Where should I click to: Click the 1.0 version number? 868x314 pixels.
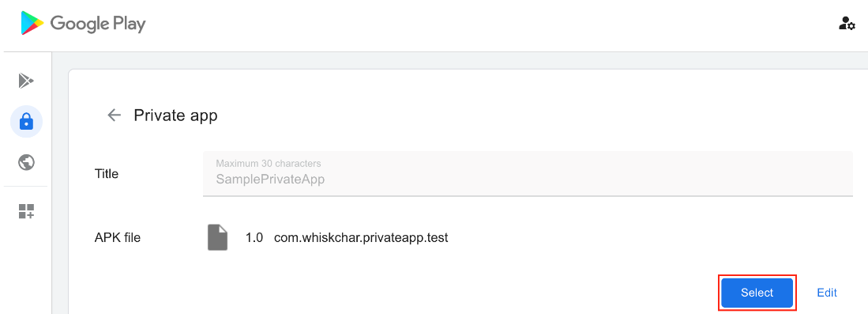[254, 238]
